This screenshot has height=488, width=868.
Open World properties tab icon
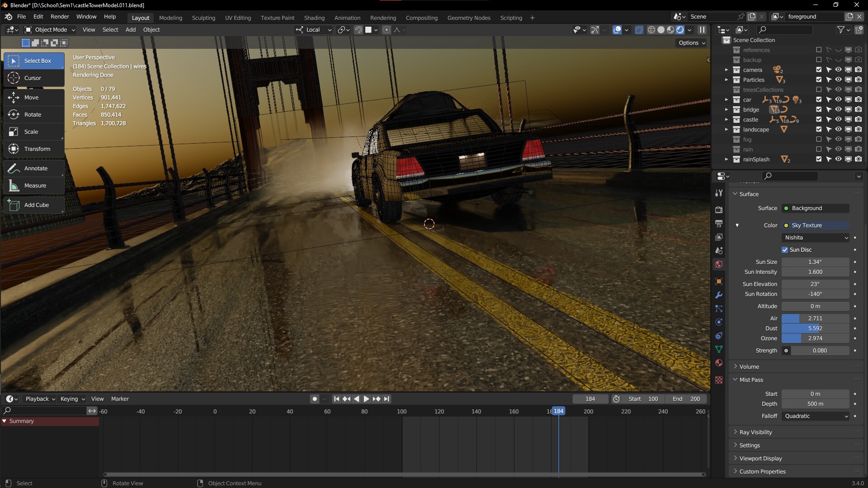(719, 264)
